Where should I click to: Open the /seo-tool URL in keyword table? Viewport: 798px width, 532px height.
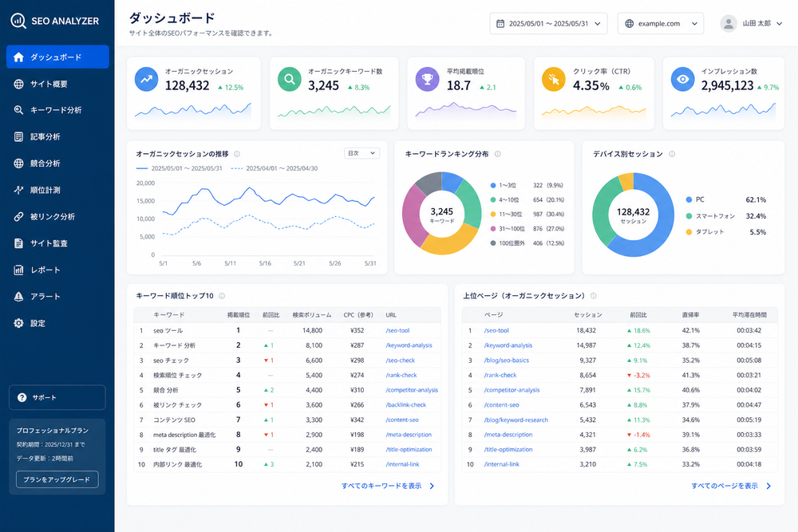(x=397, y=330)
